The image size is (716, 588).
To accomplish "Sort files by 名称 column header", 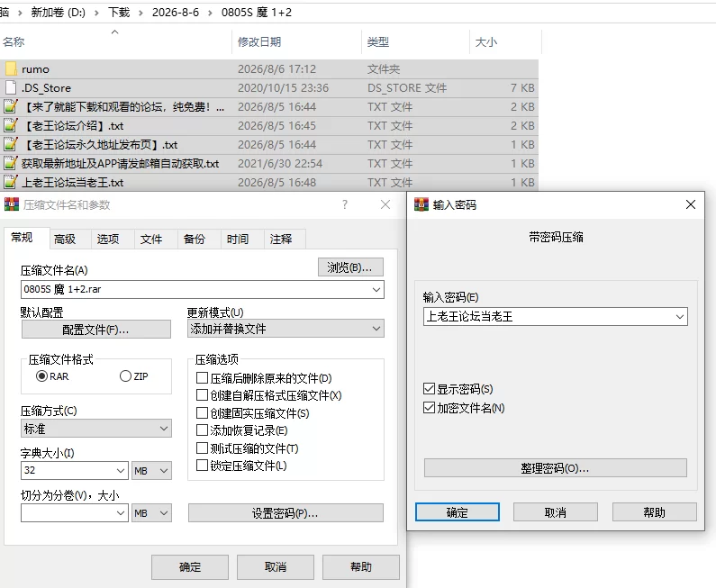I will click(116, 42).
